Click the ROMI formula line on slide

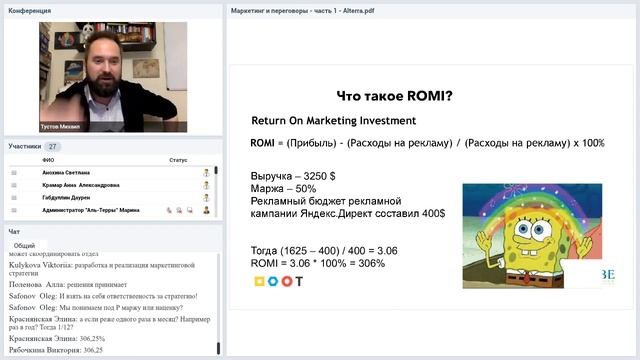(427, 143)
